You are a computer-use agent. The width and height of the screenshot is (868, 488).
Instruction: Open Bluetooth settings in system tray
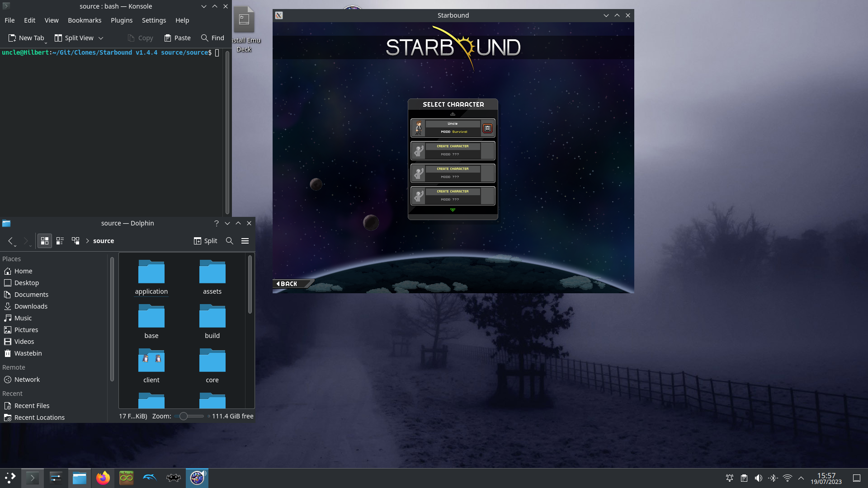click(773, 478)
